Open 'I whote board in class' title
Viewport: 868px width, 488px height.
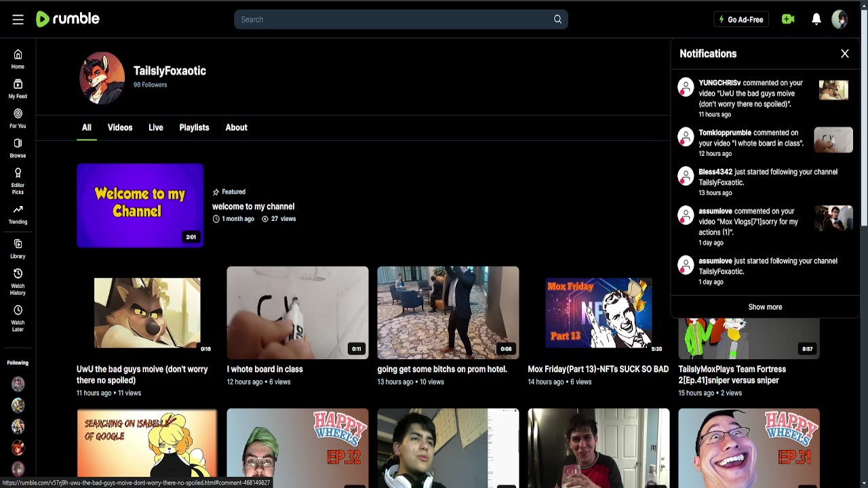click(264, 369)
